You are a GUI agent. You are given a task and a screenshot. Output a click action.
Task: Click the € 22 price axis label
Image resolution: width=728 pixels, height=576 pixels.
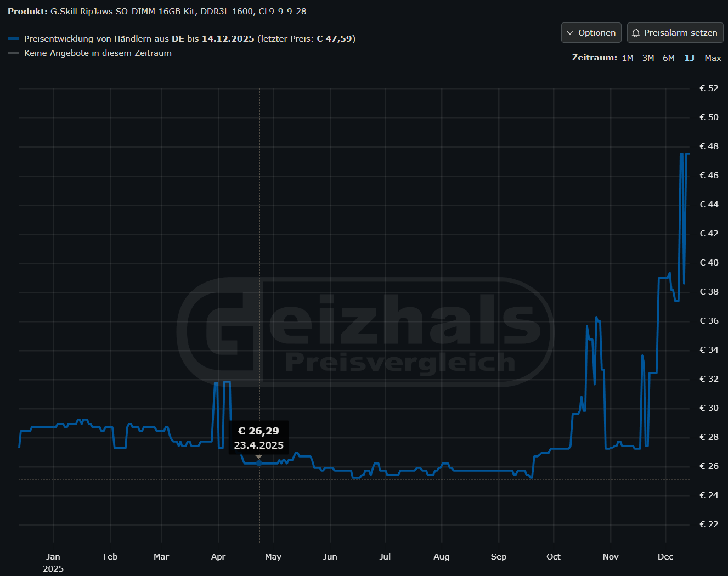[x=709, y=524]
